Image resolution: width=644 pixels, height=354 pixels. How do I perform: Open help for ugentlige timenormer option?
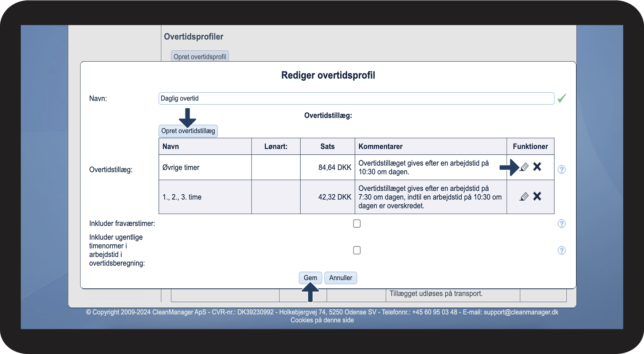[x=561, y=250]
